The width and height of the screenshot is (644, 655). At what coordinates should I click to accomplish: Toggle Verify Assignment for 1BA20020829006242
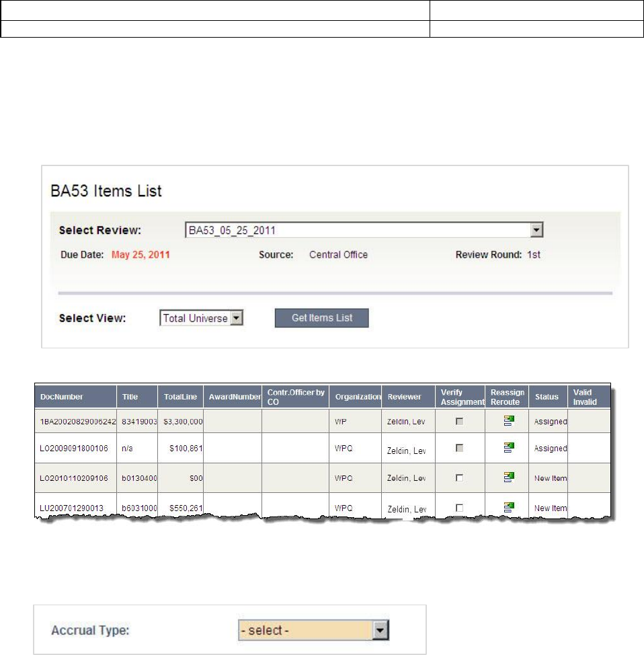pos(459,421)
